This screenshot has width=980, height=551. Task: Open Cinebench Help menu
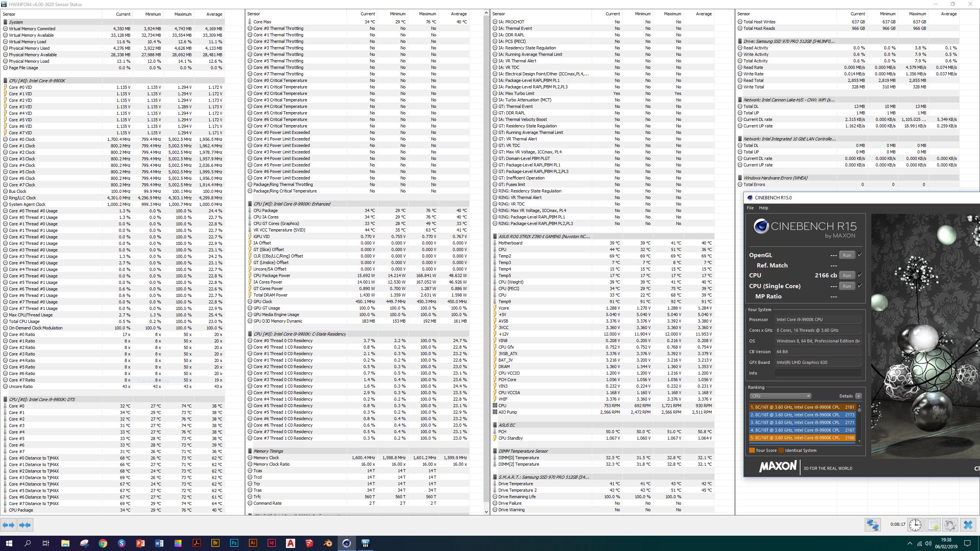tap(763, 208)
